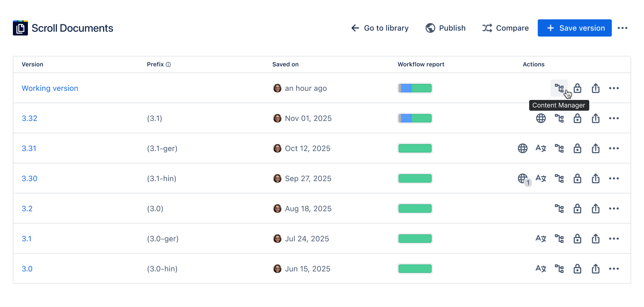Click the Scroll Documents logo
Screen dimensions: 644x307
pos(20,28)
